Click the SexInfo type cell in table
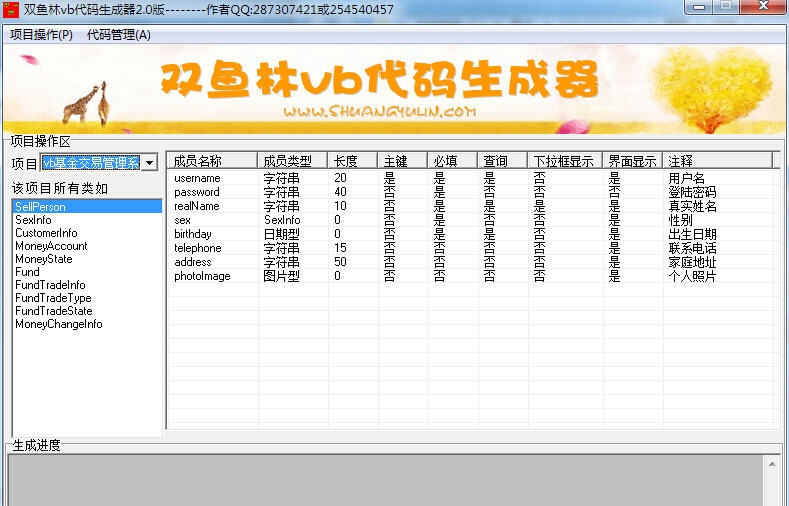The image size is (789, 506). pos(282,220)
